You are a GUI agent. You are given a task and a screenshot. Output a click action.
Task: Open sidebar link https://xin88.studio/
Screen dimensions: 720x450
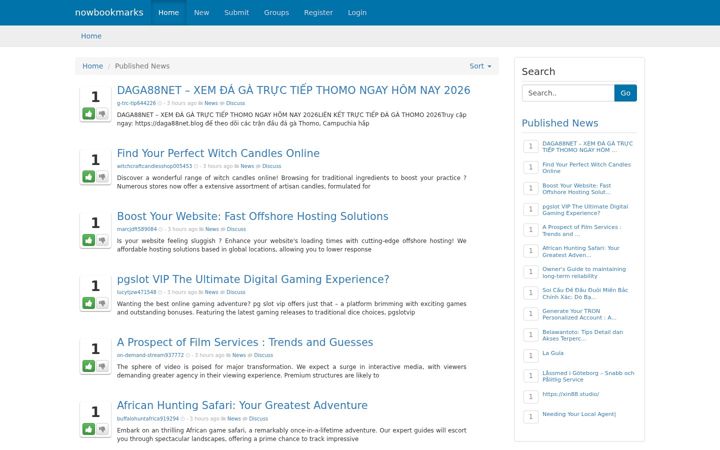click(x=571, y=394)
